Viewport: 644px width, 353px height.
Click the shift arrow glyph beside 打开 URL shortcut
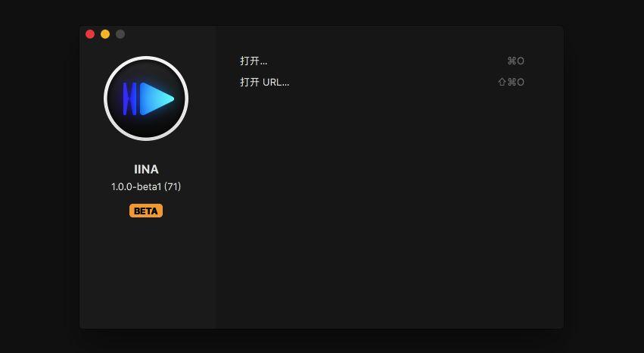pyautogui.click(x=502, y=82)
